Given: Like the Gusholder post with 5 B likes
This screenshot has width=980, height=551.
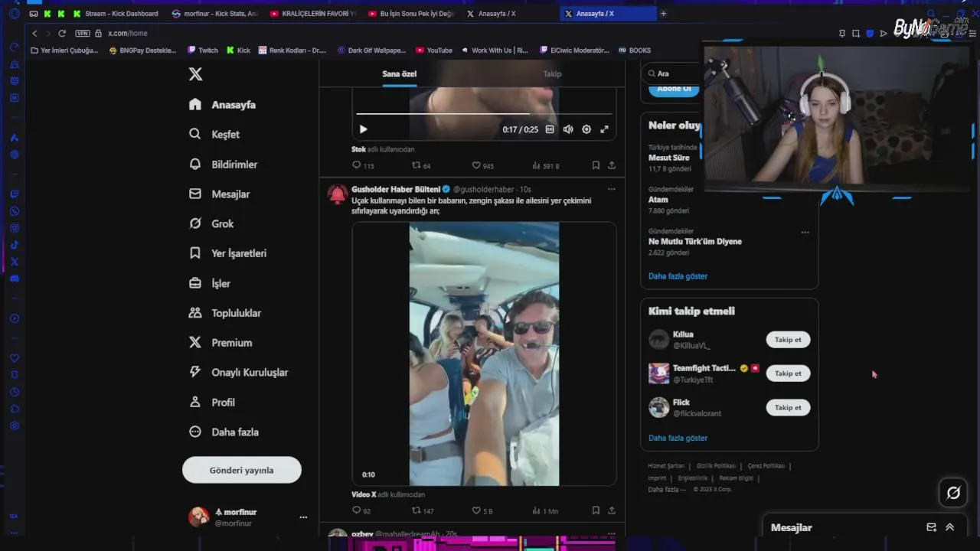Looking at the screenshot, I should 482,510.
